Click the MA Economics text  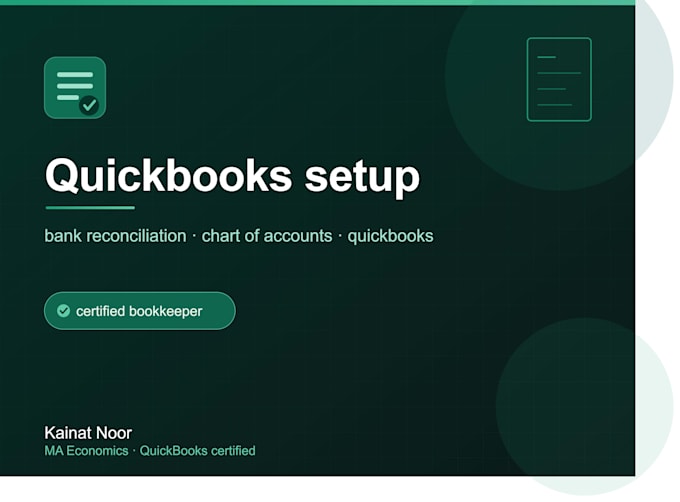click(86, 451)
